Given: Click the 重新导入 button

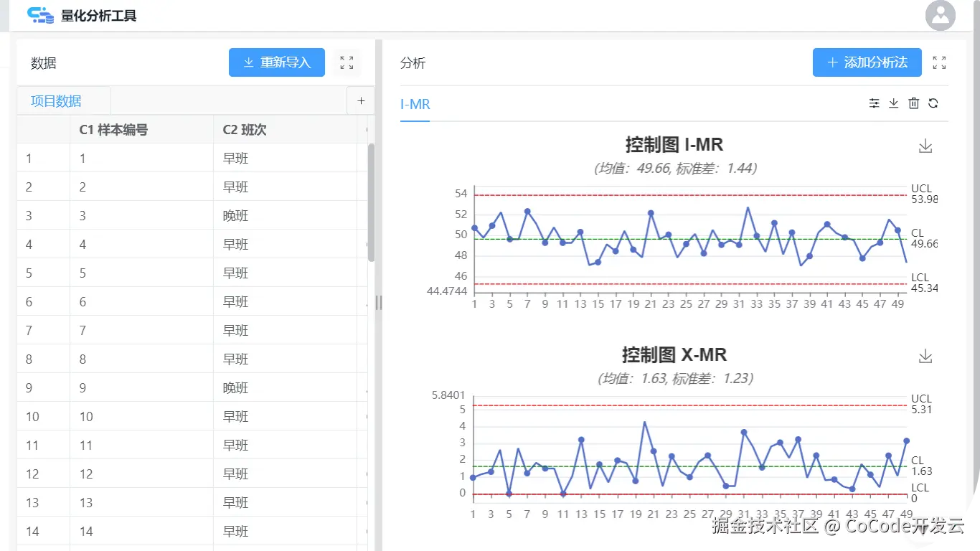Looking at the screenshot, I should point(277,62).
